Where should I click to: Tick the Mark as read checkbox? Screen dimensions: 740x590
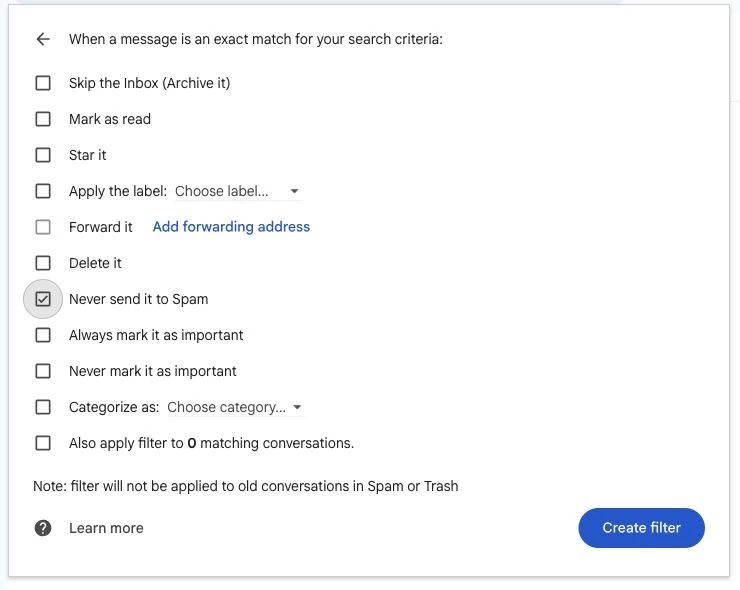pyautogui.click(x=43, y=119)
